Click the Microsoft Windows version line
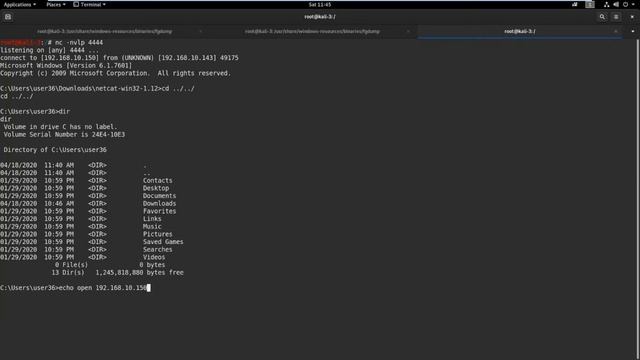Screen dimensions: 640x360 tap(66, 65)
